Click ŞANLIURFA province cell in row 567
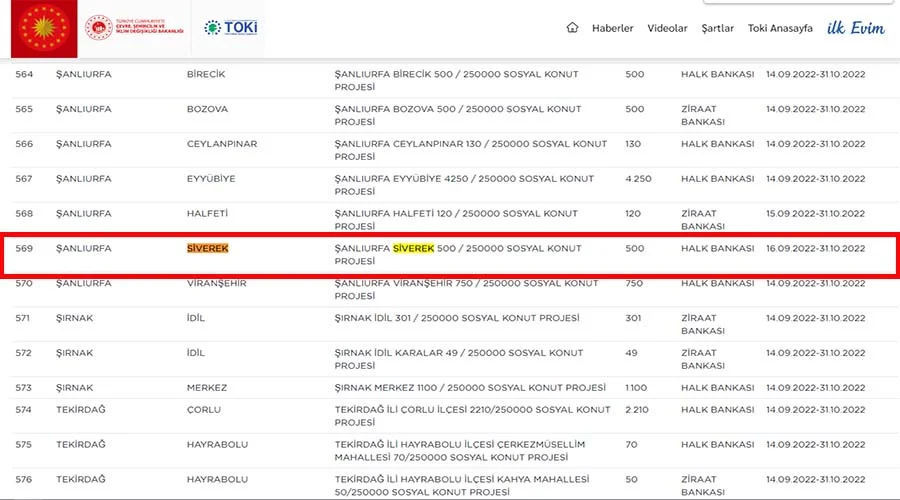Viewport: 900px width, 500px height. tap(84, 179)
